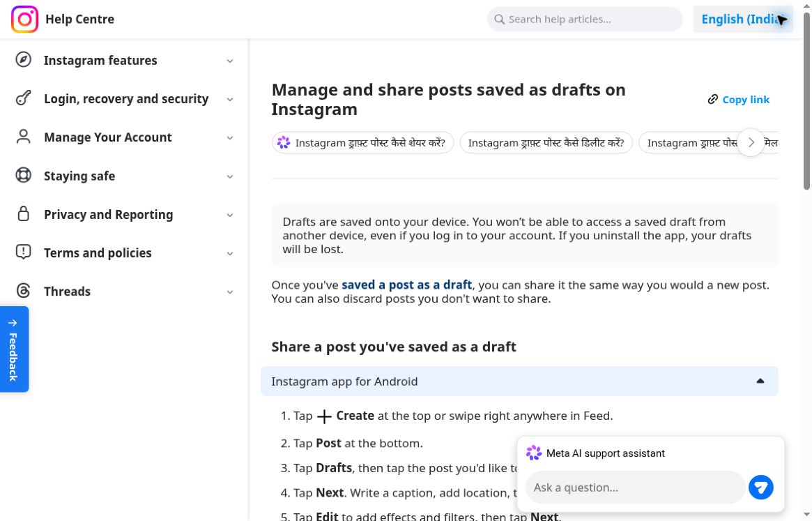Open the Help Centre home link

(x=79, y=20)
